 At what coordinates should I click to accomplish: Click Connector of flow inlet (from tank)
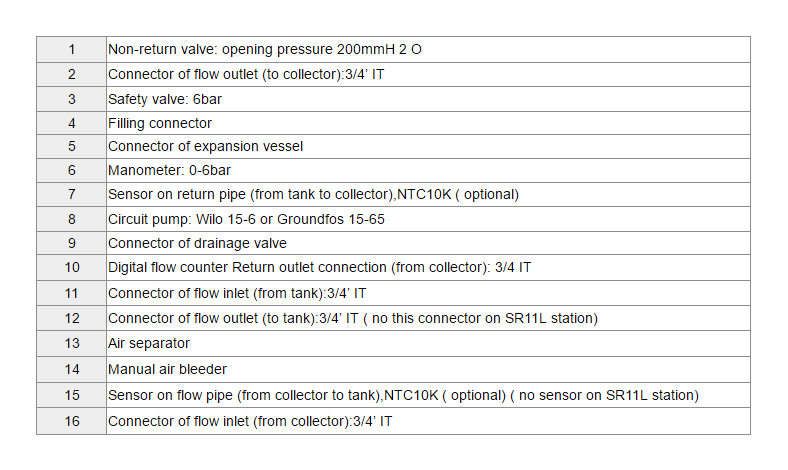pyautogui.click(x=237, y=293)
